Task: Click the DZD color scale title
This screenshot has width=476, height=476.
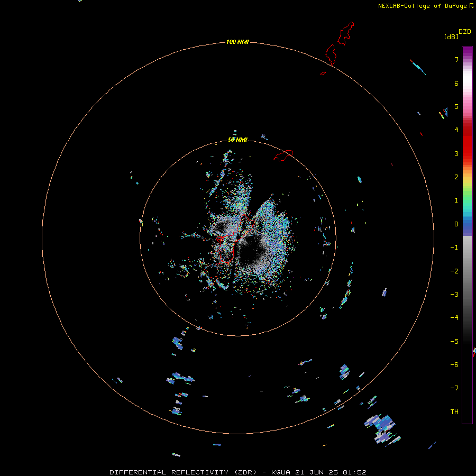Action: click(465, 32)
